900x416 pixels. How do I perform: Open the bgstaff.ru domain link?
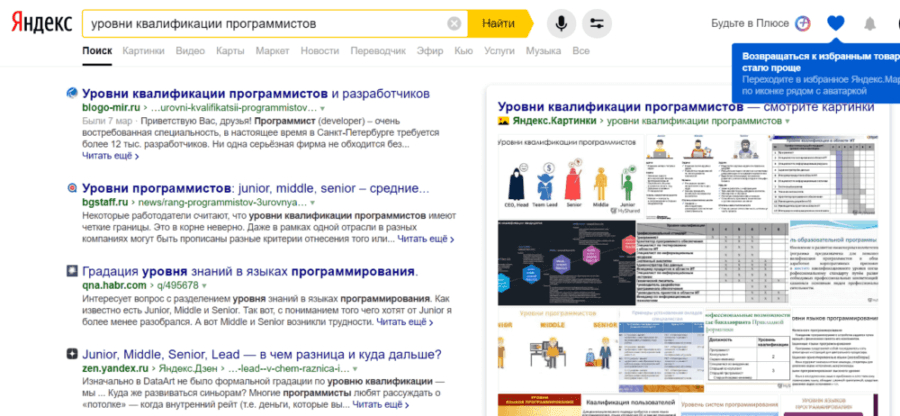[x=105, y=203]
